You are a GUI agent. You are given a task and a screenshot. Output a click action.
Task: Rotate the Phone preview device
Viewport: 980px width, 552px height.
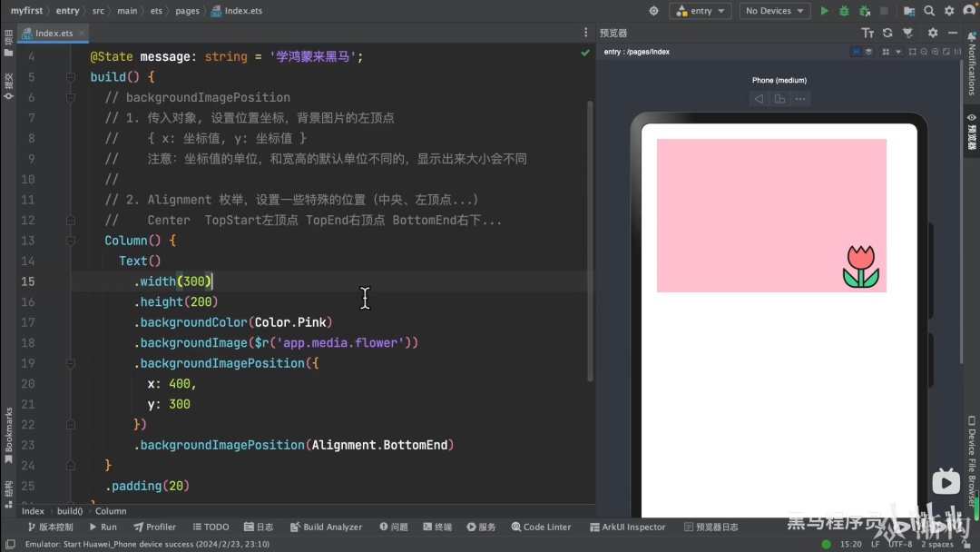(779, 99)
